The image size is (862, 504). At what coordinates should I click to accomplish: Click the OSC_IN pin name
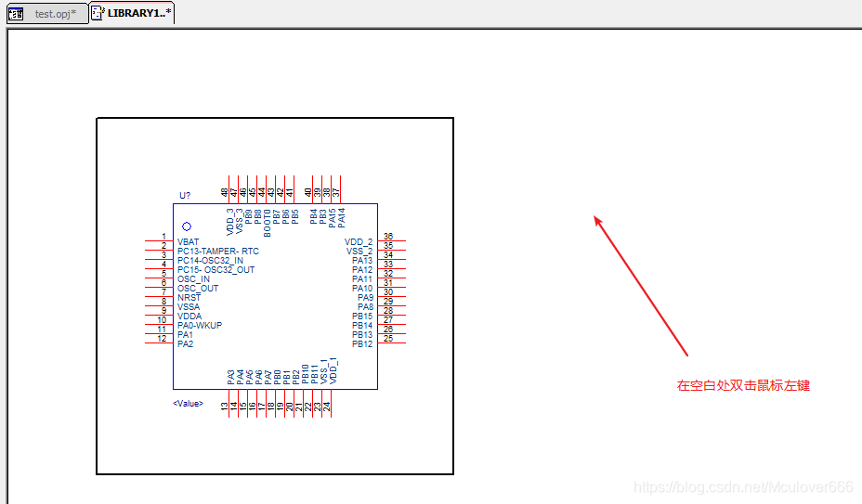coord(193,279)
